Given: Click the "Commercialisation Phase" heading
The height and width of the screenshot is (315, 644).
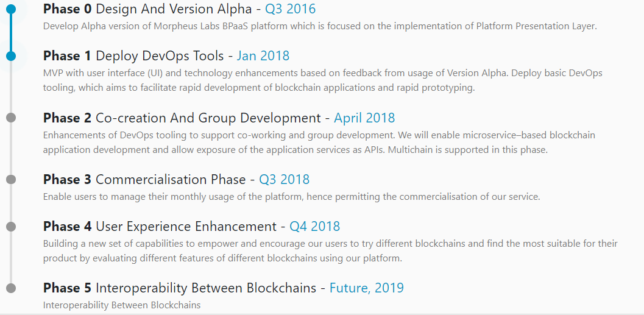Looking at the screenshot, I should pyautogui.click(x=171, y=180).
